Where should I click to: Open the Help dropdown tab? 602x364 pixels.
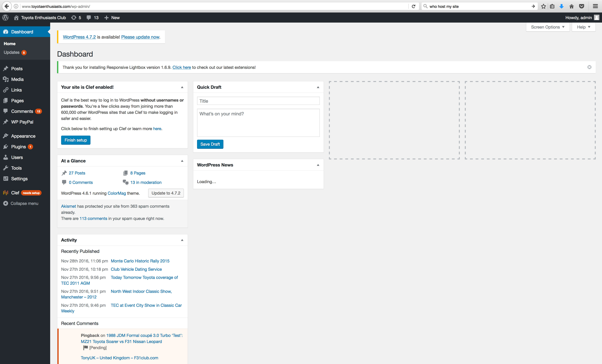pos(584,27)
